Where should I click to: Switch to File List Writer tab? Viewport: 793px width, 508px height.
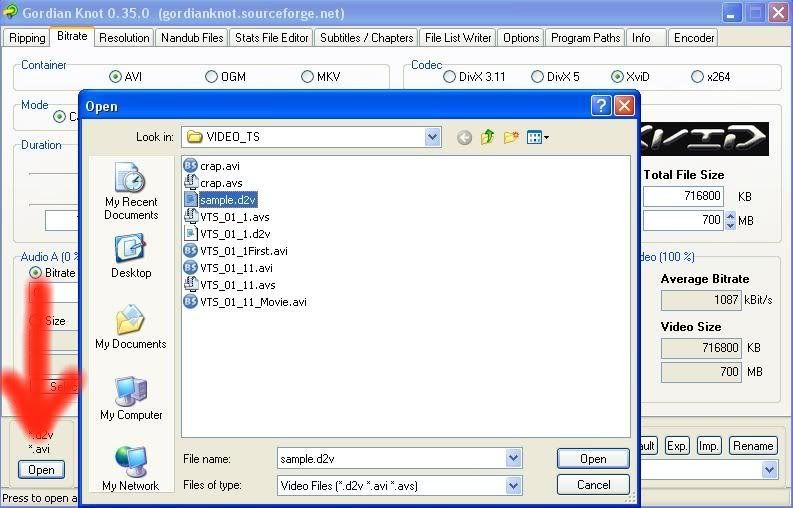[x=458, y=38]
